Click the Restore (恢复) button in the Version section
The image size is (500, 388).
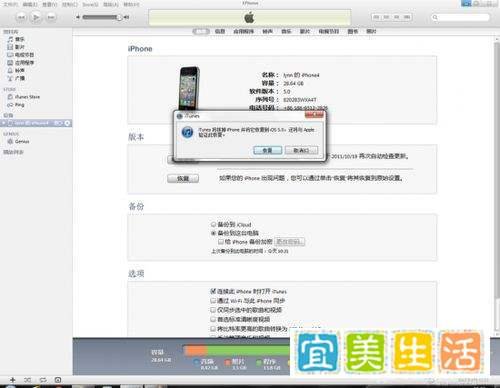[x=183, y=179]
